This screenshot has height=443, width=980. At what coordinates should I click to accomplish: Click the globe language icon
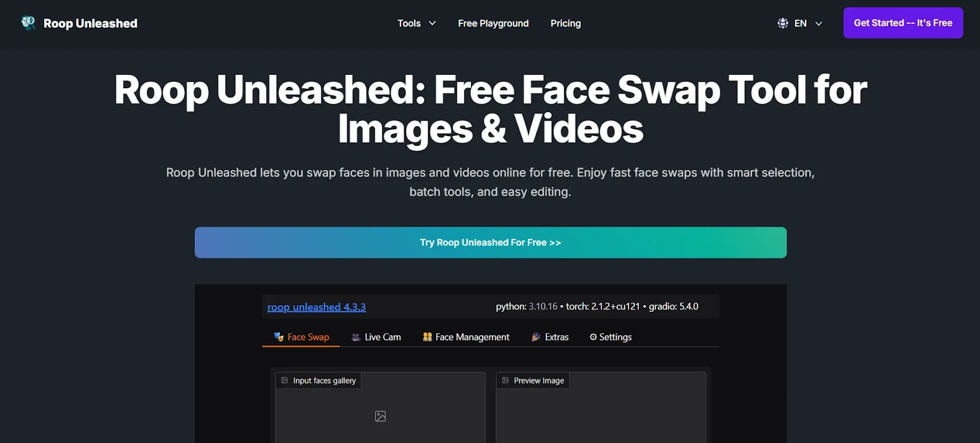point(783,23)
